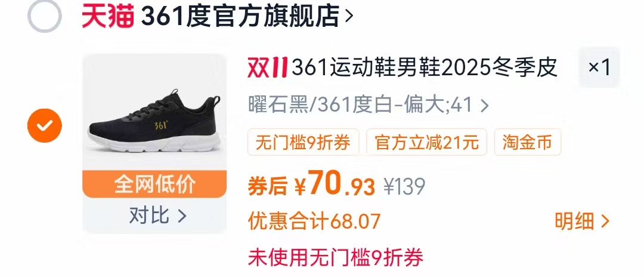Tap 未使用无门槛9折券 coupon notice

[336, 257]
